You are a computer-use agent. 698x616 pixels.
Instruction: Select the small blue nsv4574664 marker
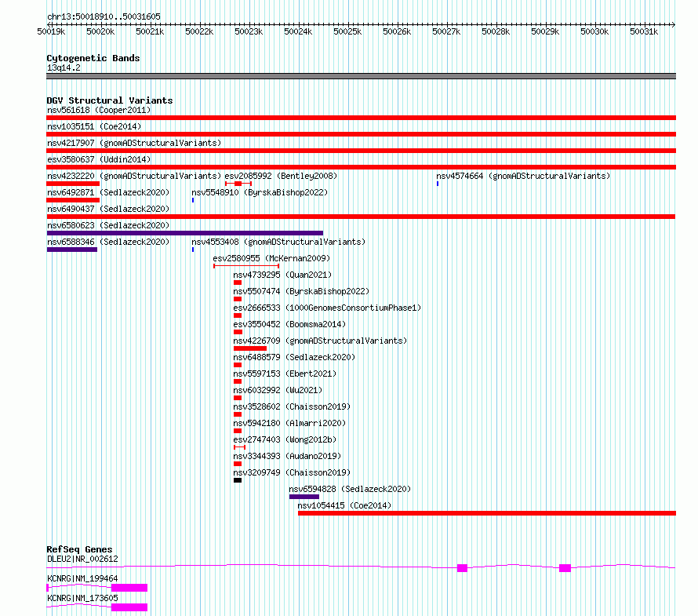click(x=438, y=184)
